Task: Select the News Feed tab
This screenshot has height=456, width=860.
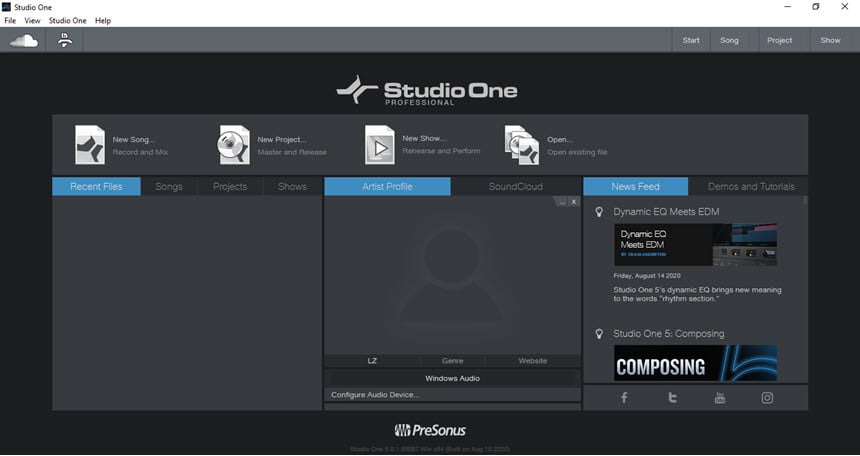Action: click(x=636, y=187)
